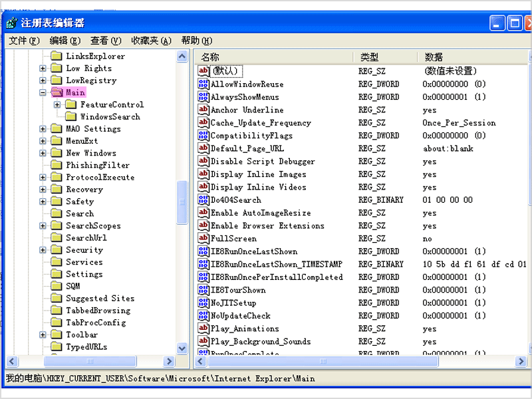
Task: Click the tree pane horizontal scrollbar thumb
Action: tap(90, 361)
